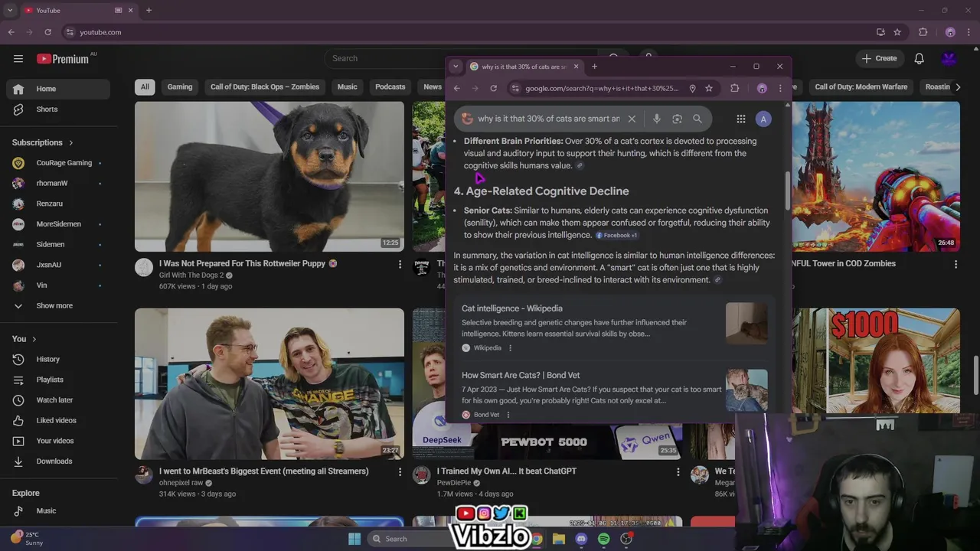Open Extensions puzzle icon in YouTube window

point(923,32)
